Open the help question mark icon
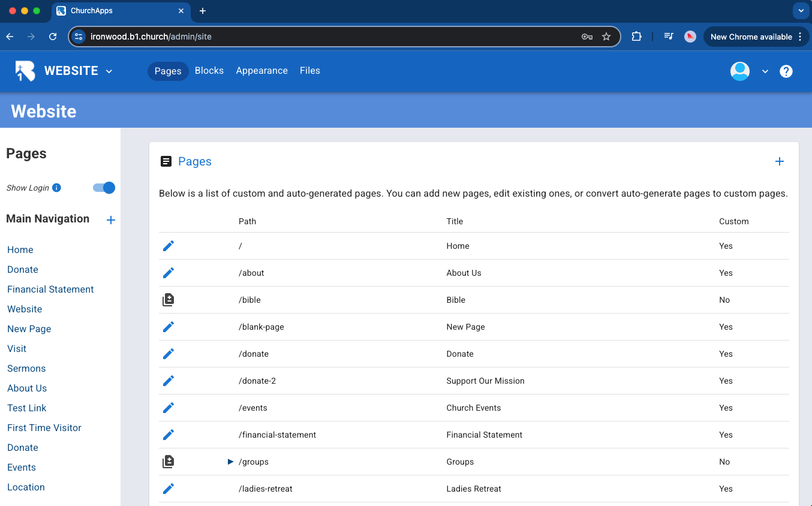Image resolution: width=812 pixels, height=506 pixels. pos(786,71)
